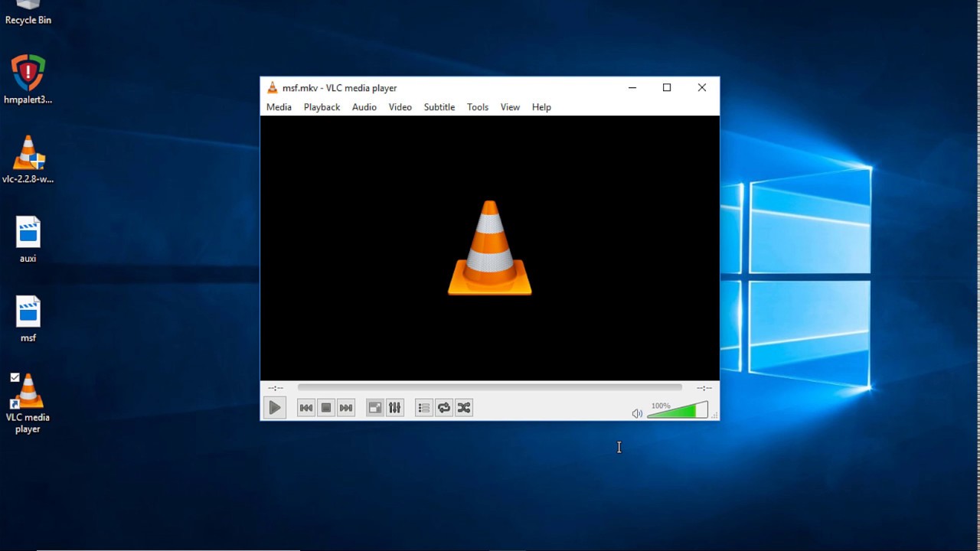Open the View menu

pyautogui.click(x=510, y=107)
